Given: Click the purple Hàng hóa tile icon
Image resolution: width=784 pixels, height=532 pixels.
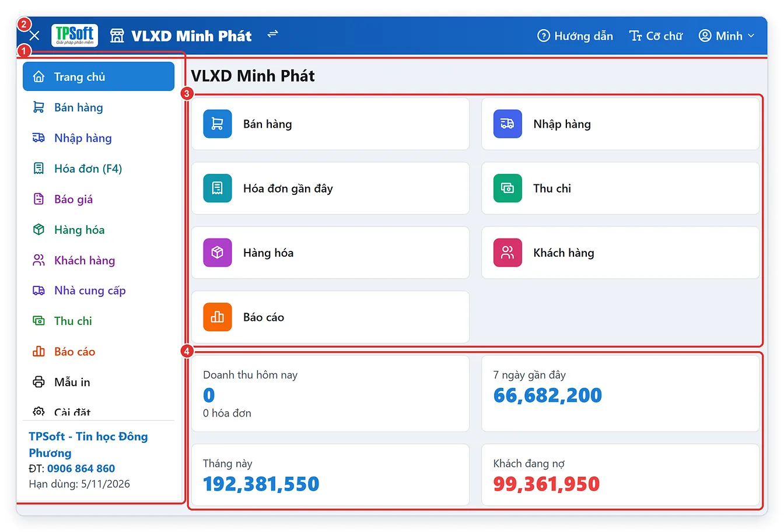Looking at the screenshot, I should point(218,253).
